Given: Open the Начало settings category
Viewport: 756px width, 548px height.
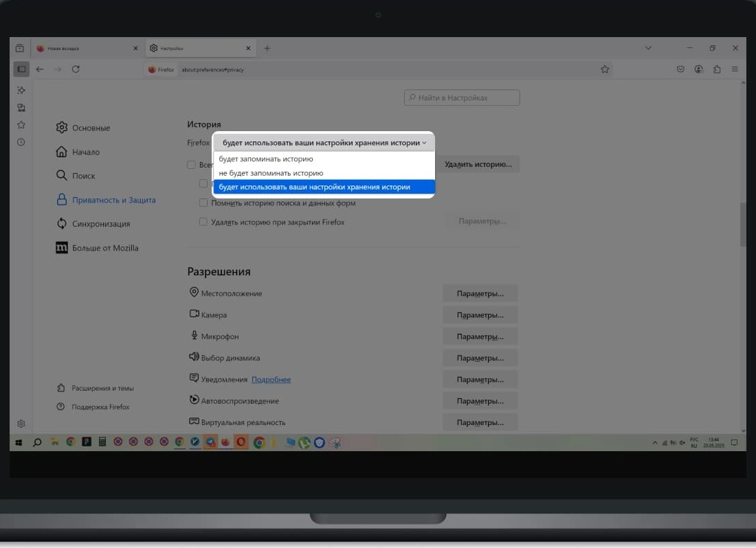Looking at the screenshot, I should pyautogui.click(x=78, y=152).
